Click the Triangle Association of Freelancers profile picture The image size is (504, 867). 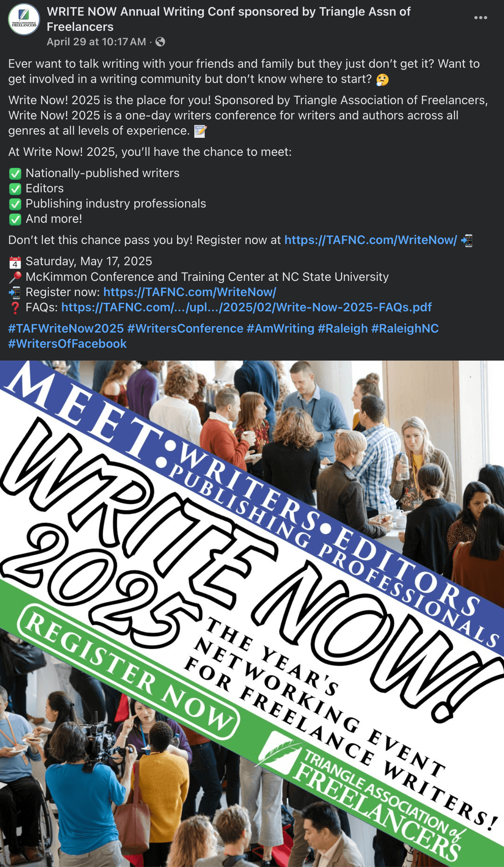tap(24, 19)
